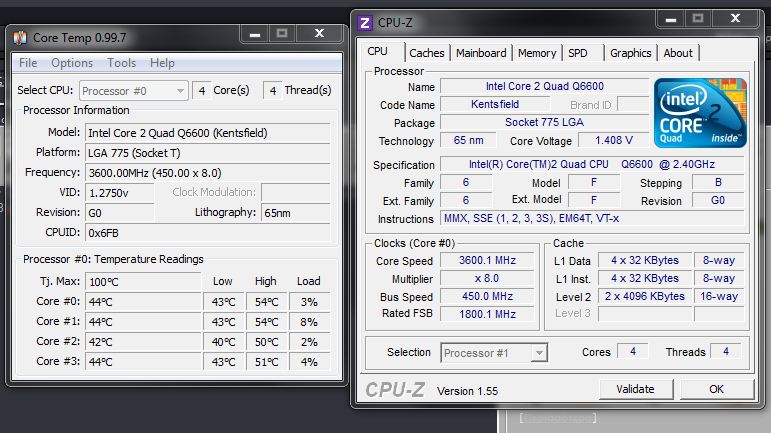The width and height of the screenshot is (771, 433).
Task: Click the Revision value G0 in Core Temp
Action: [119, 213]
